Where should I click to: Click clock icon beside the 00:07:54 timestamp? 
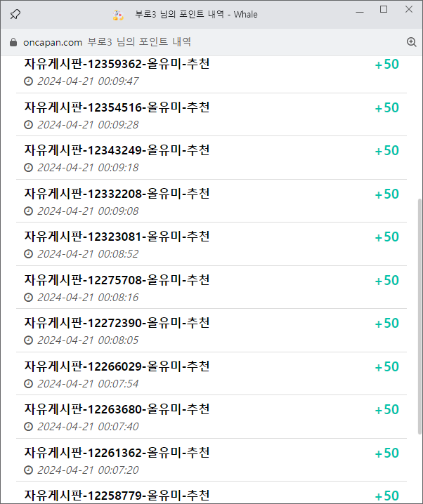[x=29, y=384]
